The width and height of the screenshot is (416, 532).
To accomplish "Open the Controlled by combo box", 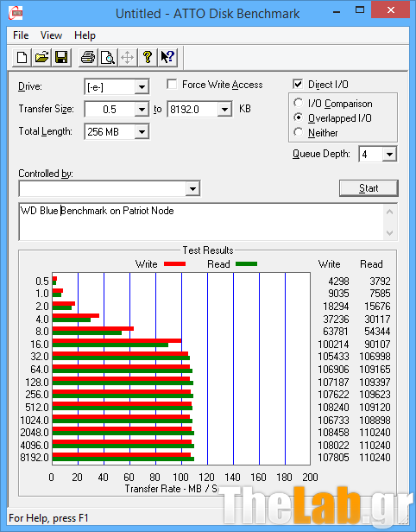I will pyautogui.click(x=110, y=188).
